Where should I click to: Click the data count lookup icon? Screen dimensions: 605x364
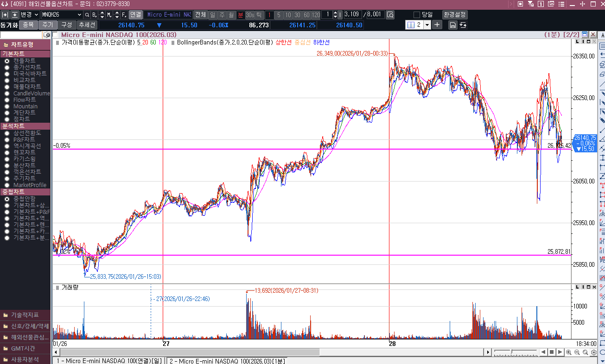click(390, 15)
